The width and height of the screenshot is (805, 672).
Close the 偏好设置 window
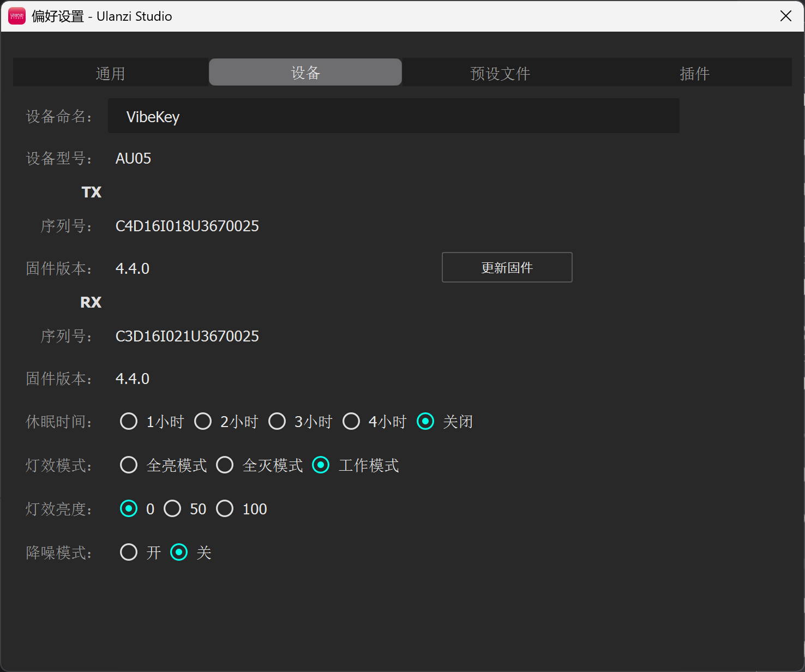pos(786,16)
